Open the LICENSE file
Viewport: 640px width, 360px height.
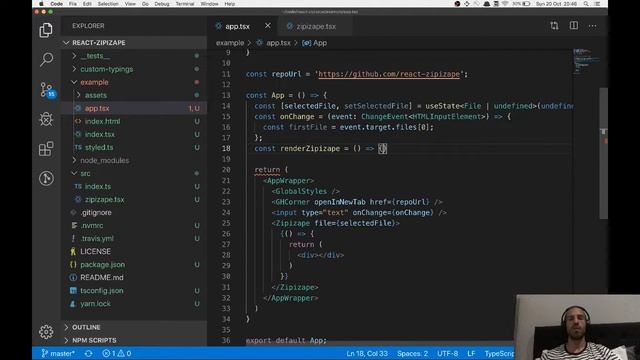click(134, 251)
